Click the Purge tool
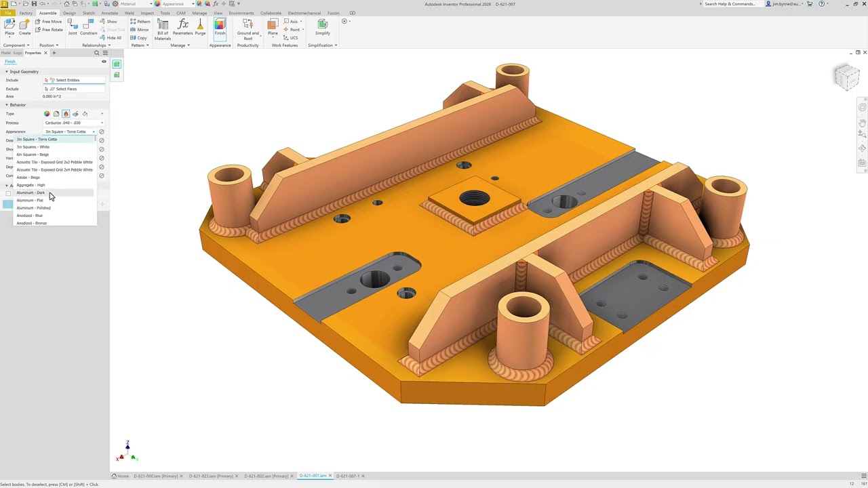This screenshot has height=488, width=868. pyautogui.click(x=200, y=27)
